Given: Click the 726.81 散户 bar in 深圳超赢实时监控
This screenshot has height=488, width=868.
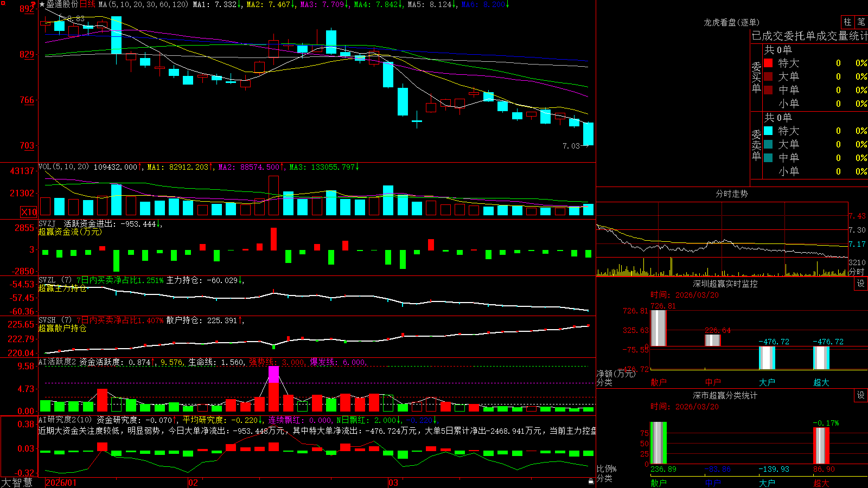Looking at the screenshot, I should coord(658,328).
